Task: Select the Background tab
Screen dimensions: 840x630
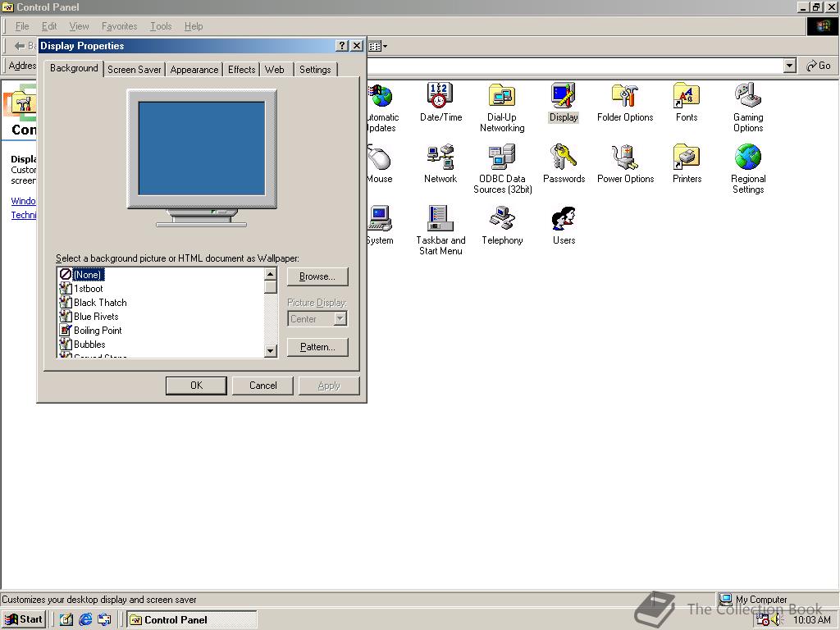Action: coord(74,68)
